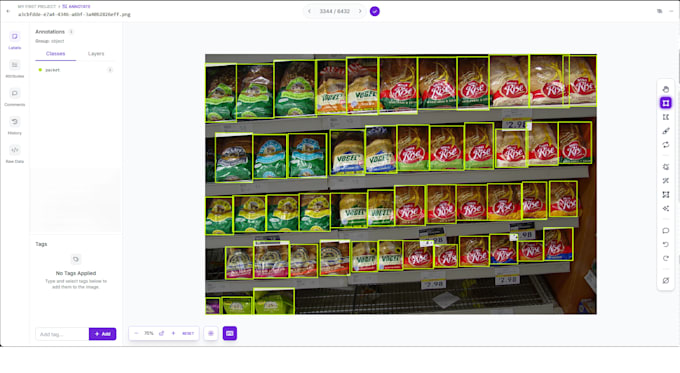Select the scissors cut tool
This screenshot has height=373, width=680.
[x=666, y=181]
